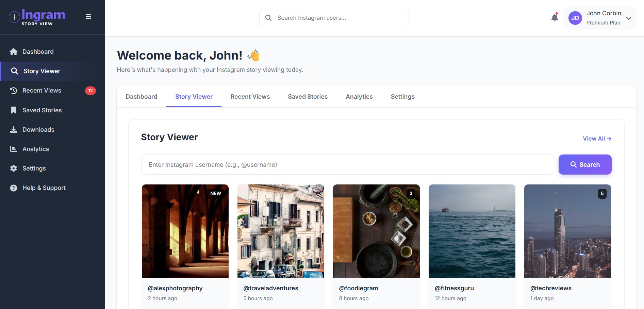Open Saved Stories via the bookmark icon
The height and width of the screenshot is (309, 644).
tap(13, 110)
